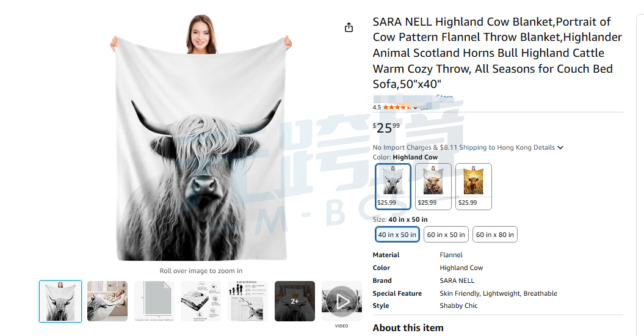644x336 pixels.
Task: Pick the sunflower cow color swatch
Action: coord(474,187)
